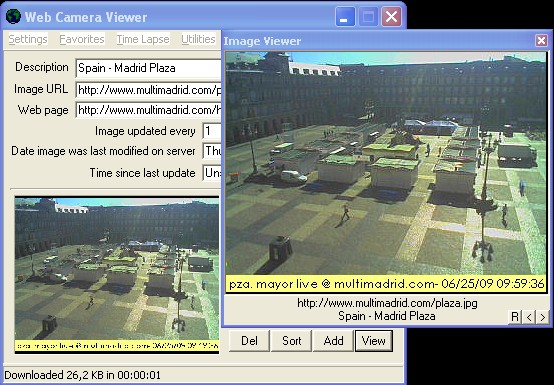
Task: Click the Description field 'Spain - Madrid Plaza'
Action: pos(148,68)
